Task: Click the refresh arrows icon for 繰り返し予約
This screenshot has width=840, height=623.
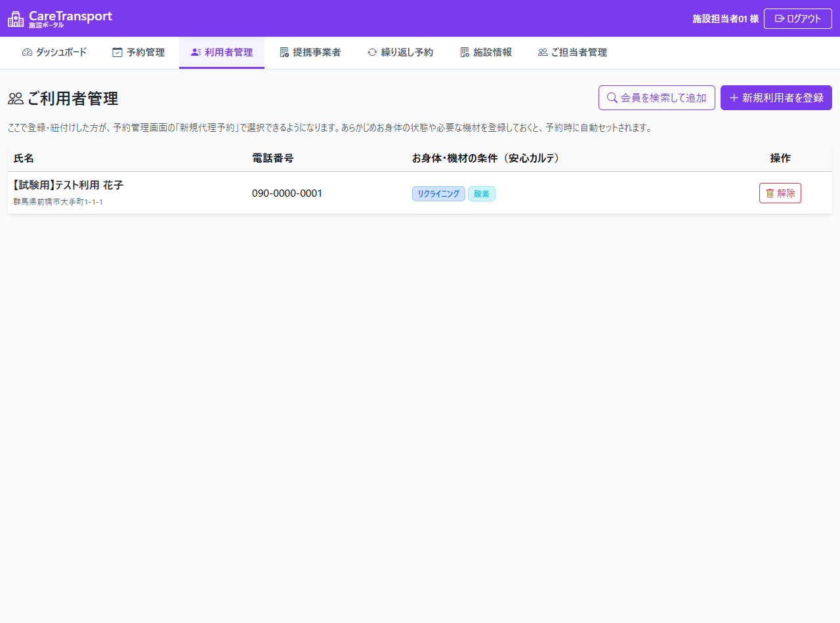Action: (372, 52)
